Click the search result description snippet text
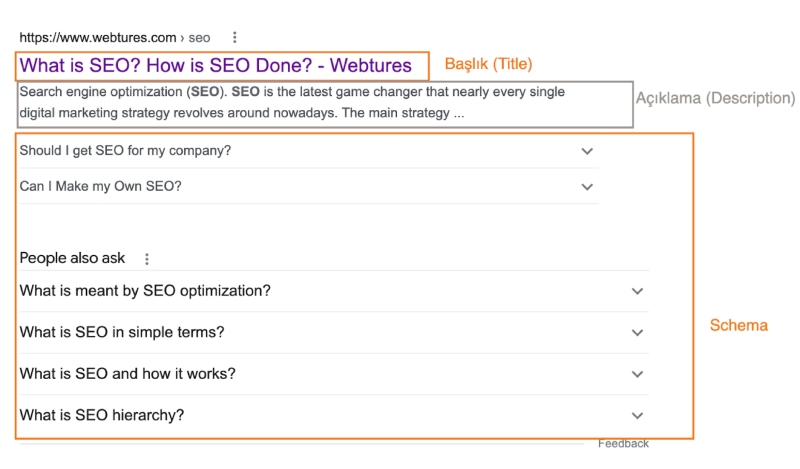This screenshot has width=800, height=469. coord(290,102)
